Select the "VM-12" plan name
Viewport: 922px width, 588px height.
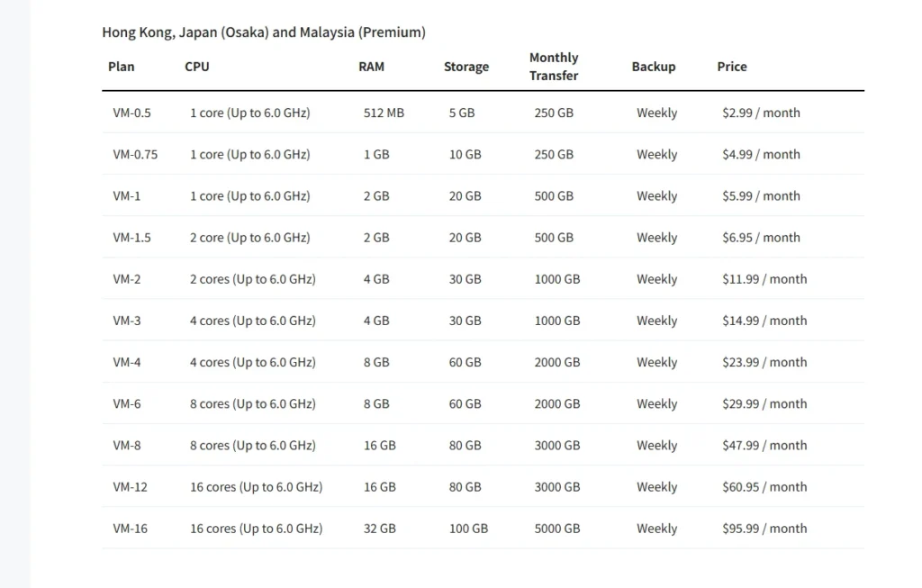coord(130,487)
